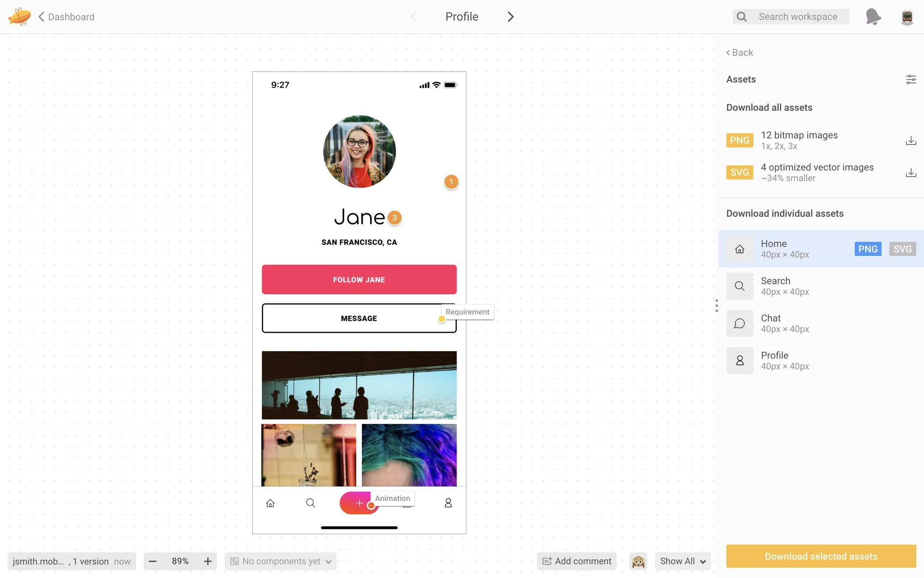Click Download selected assets button
Screen dimensions: 924x578
pos(821,556)
